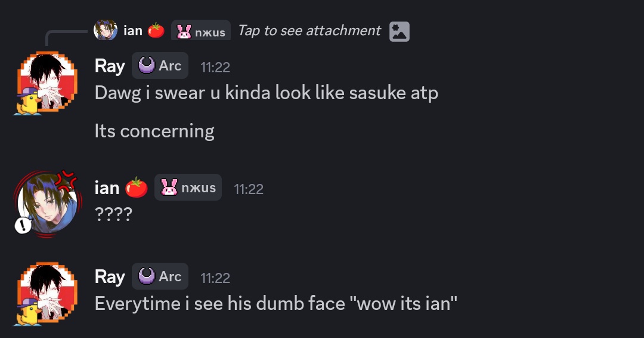
Task: Open Ray's avatar beside the sasuke message
Action: click(x=46, y=82)
